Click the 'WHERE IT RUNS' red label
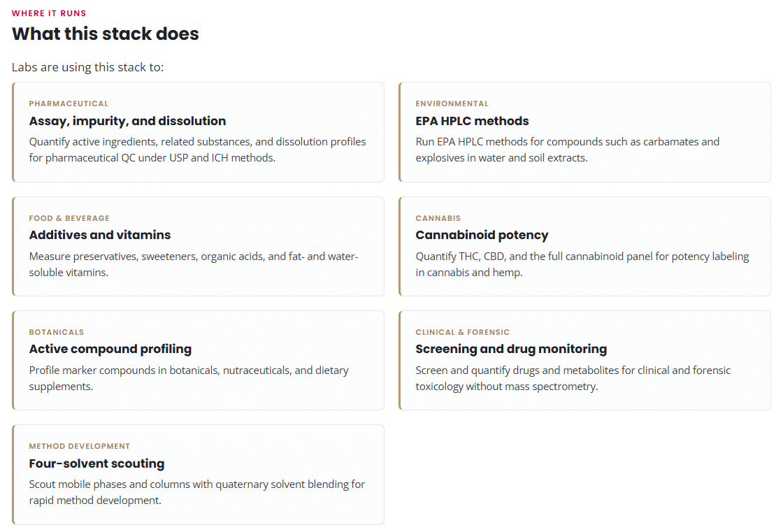783x532 pixels. (x=49, y=13)
